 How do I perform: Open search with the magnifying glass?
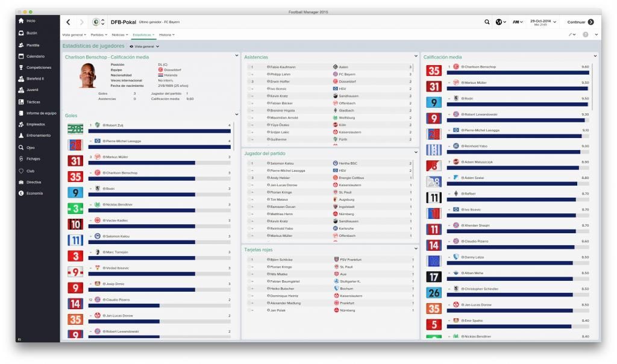pos(487,22)
